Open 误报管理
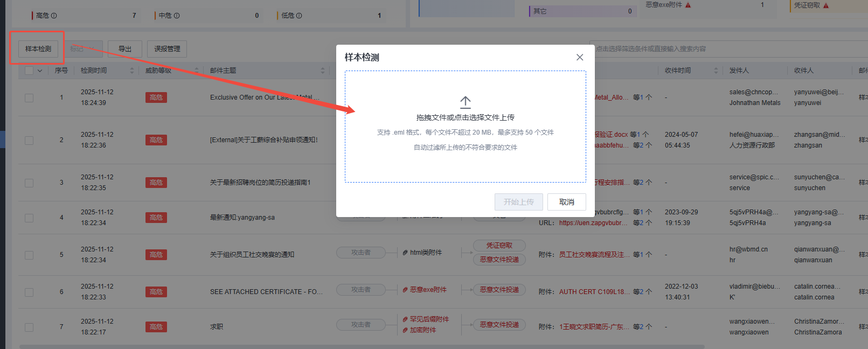This screenshot has width=868, height=349. [167, 49]
